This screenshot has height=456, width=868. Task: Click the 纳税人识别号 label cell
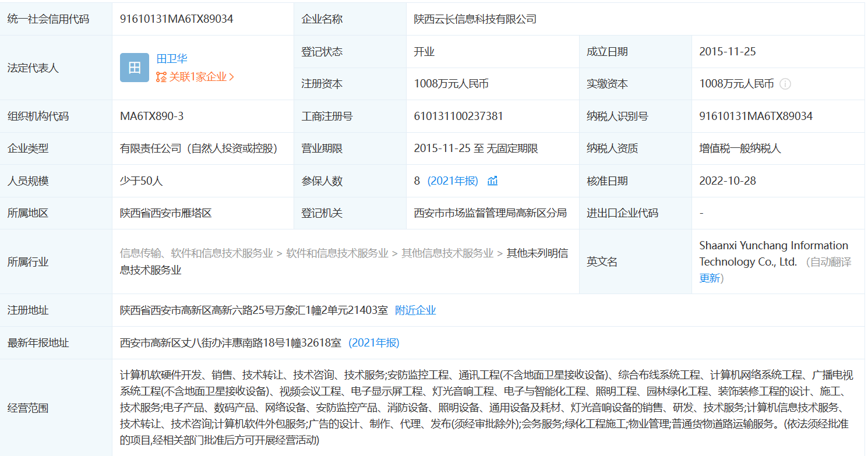[x=636, y=116]
